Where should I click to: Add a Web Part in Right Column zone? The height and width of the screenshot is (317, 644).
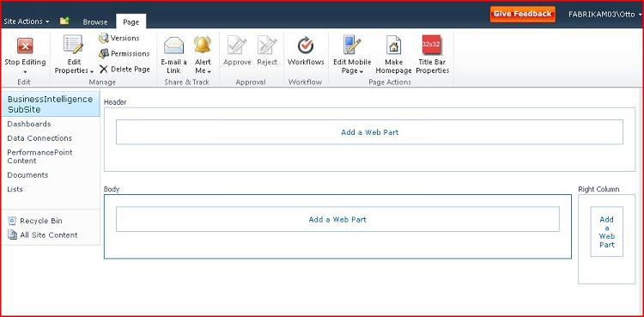coord(606,232)
